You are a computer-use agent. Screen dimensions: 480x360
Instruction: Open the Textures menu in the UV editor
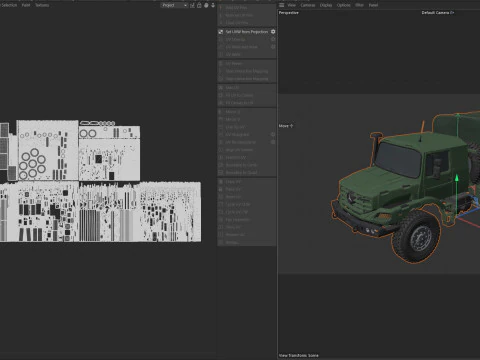(42, 5)
